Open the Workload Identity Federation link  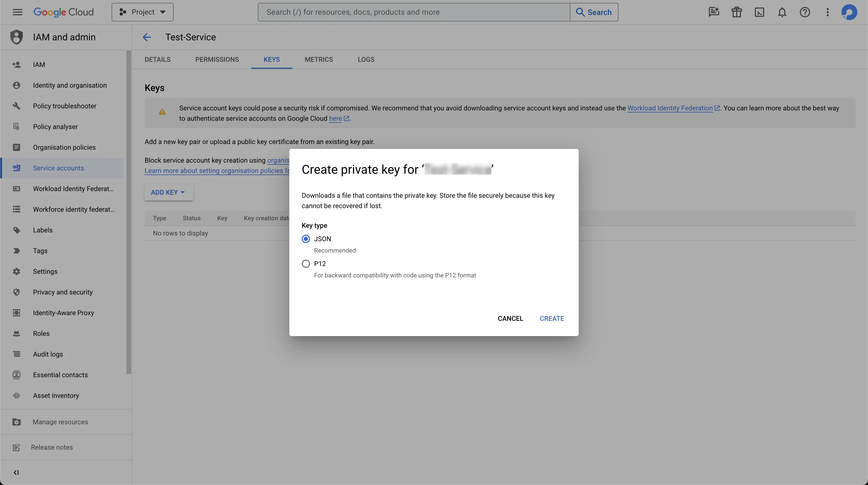(670, 108)
